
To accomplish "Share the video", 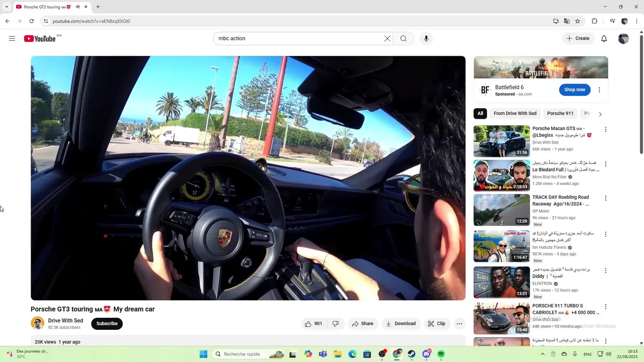I will click(363, 324).
